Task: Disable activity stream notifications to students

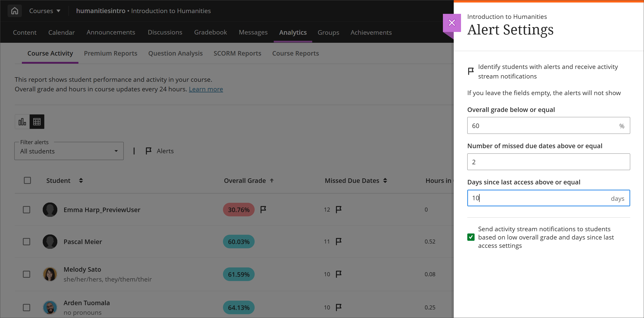Action: (471, 237)
